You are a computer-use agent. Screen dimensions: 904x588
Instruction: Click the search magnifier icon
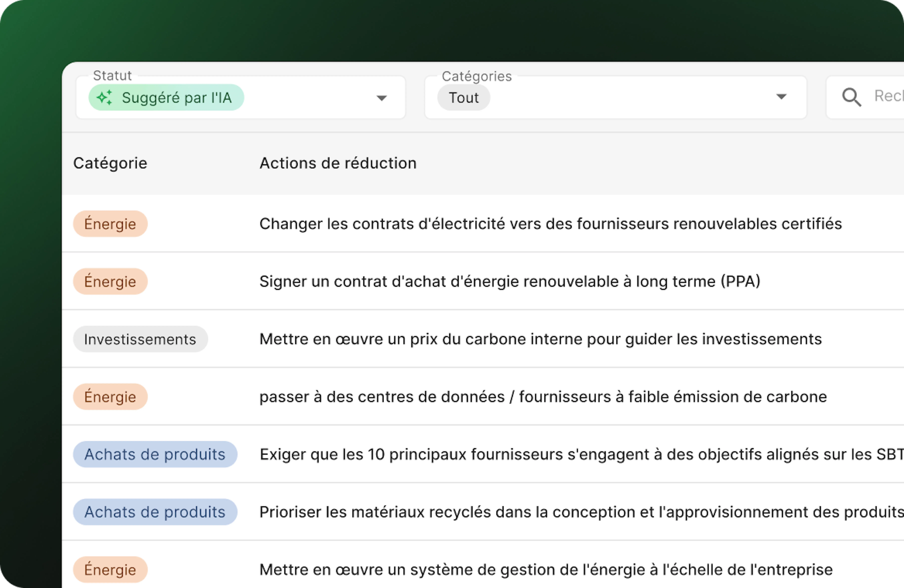coord(851,97)
